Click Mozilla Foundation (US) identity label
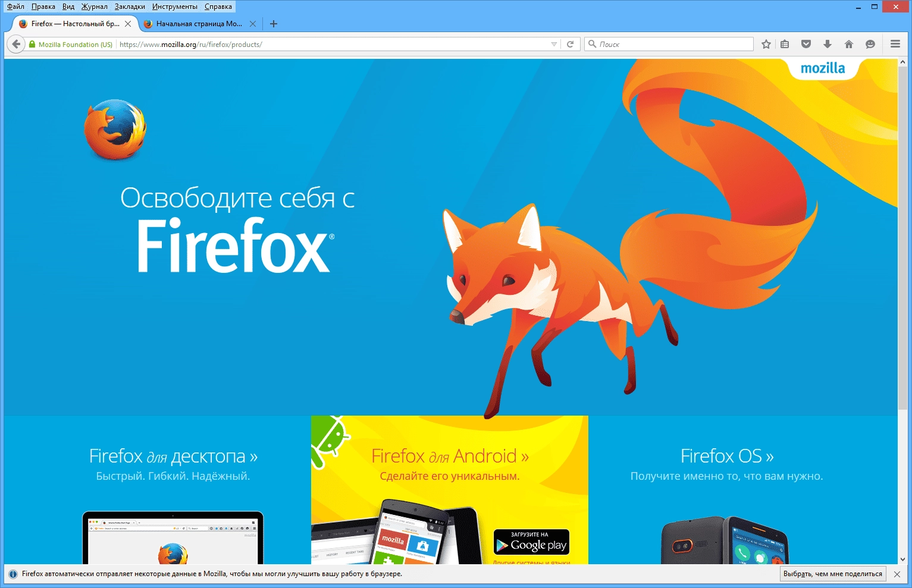The height and width of the screenshot is (588, 912). click(x=76, y=45)
